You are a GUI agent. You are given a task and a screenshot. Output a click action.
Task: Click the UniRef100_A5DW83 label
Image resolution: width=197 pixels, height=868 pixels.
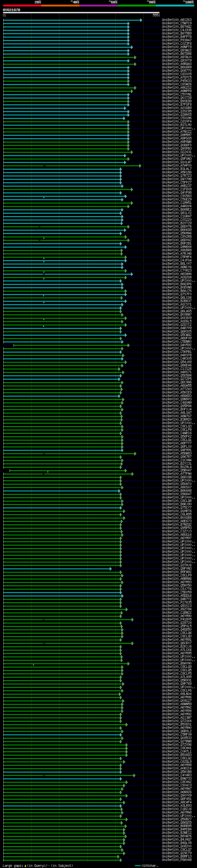click(177, 454)
